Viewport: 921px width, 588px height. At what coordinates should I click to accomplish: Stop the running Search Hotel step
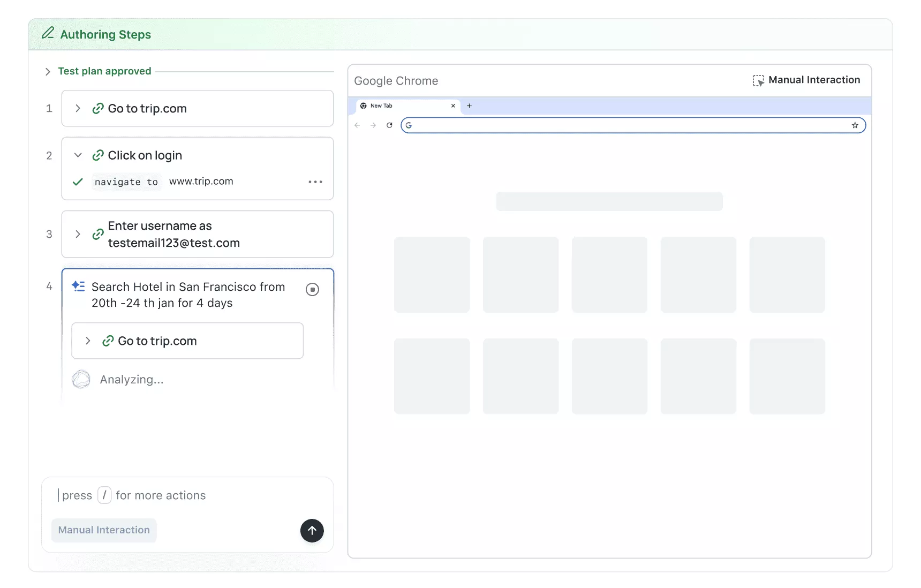(312, 290)
